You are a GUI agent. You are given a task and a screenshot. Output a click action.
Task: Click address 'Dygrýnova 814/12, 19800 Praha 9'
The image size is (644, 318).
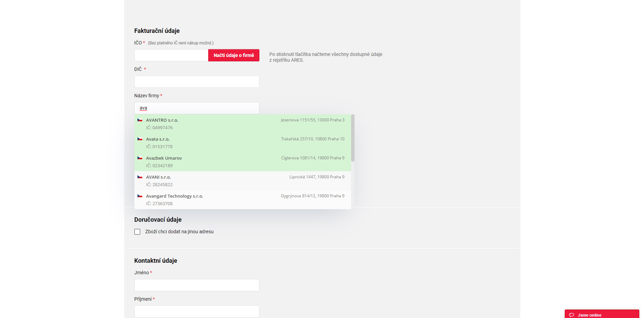(x=313, y=196)
